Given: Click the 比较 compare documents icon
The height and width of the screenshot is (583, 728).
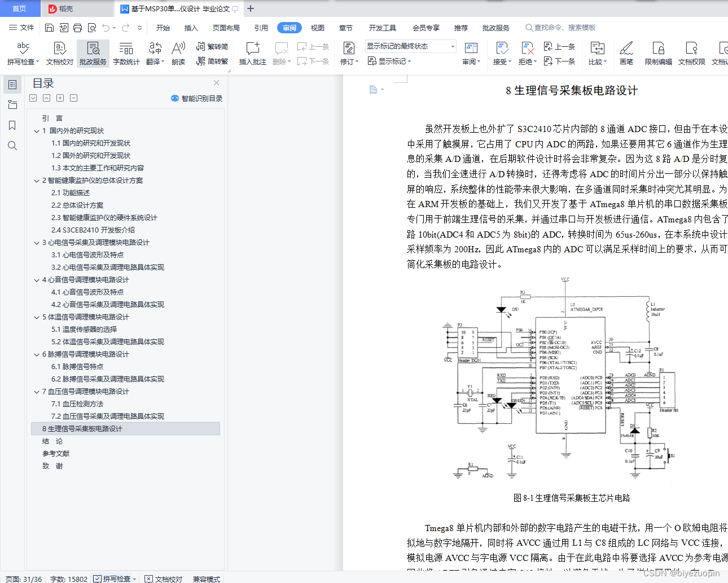Looking at the screenshot, I should pos(597,49).
